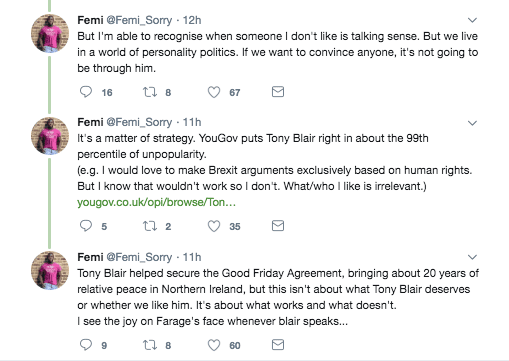Open the yougov.co.uk/opi/browse link

(x=156, y=202)
